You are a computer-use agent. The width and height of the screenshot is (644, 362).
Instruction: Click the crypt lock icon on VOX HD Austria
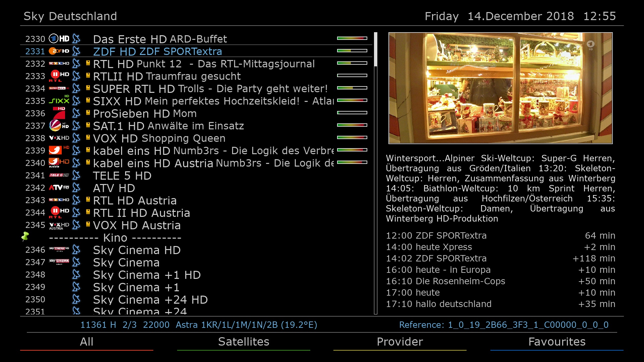[88, 224]
